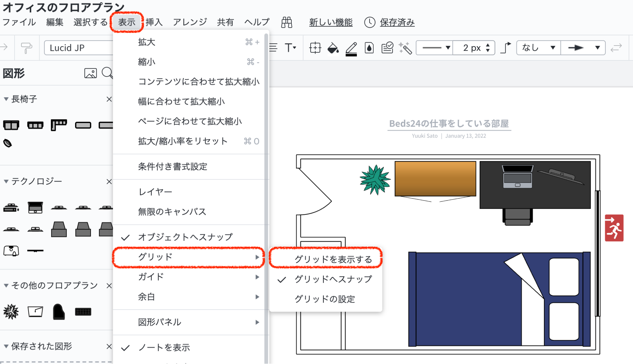Click the shape position crosshair icon
This screenshot has height=364, width=633.
(315, 48)
